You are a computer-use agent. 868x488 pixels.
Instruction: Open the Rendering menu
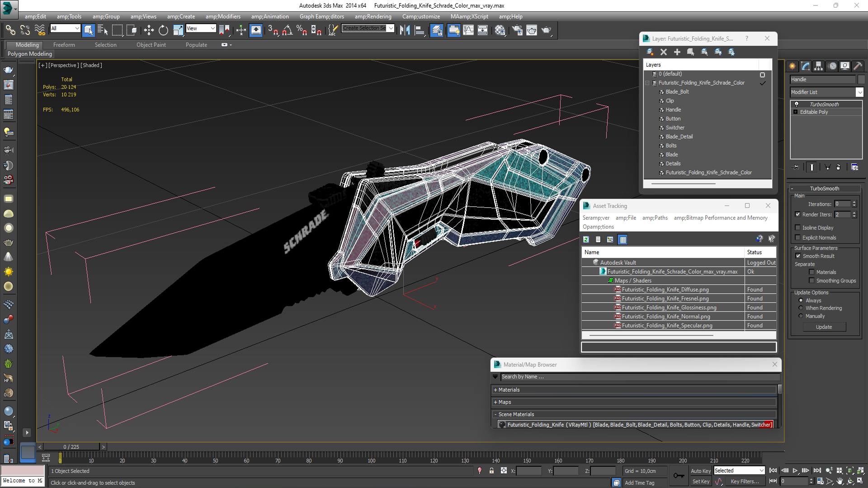pos(373,17)
